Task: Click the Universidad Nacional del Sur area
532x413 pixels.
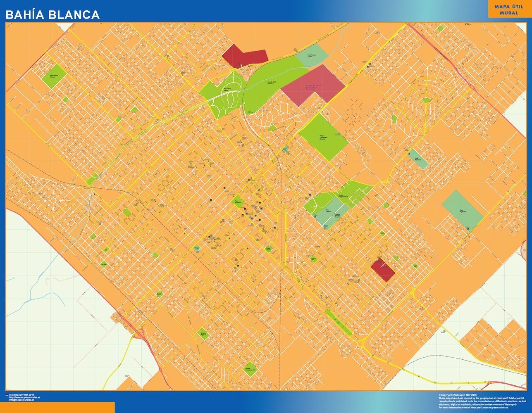Action: [316, 85]
